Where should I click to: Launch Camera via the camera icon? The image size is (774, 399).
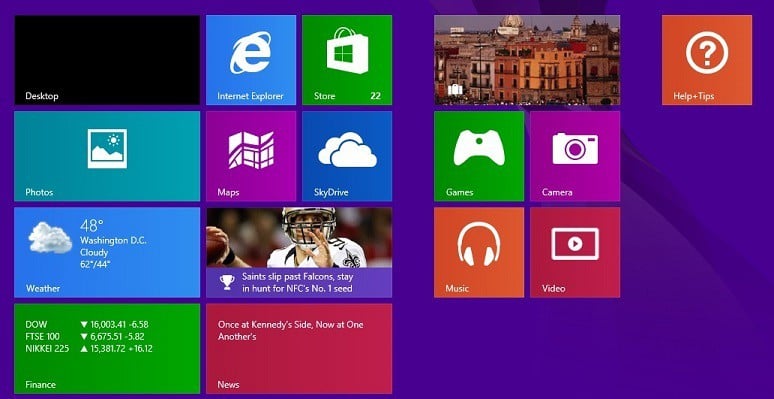coord(575,148)
